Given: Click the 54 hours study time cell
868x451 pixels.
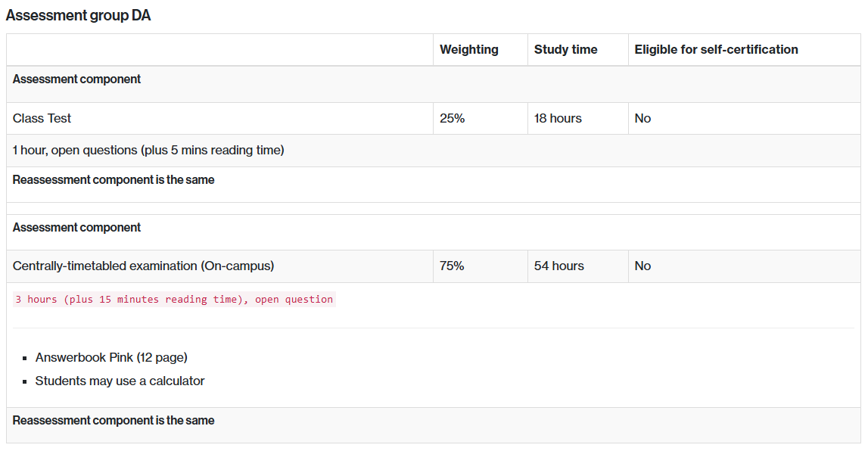Looking at the screenshot, I should point(558,266).
